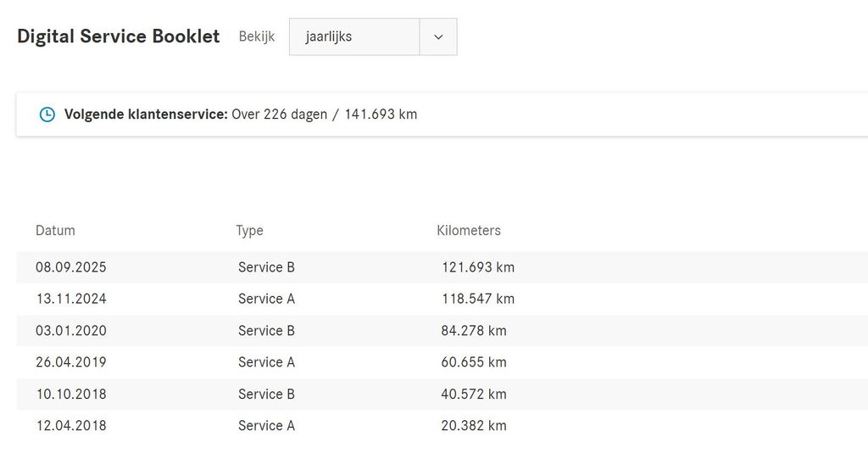Viewport: 868px width, 465px height.
Task: Expand the Bekijk dropdown chevron arrow
Action: point(438,37)
